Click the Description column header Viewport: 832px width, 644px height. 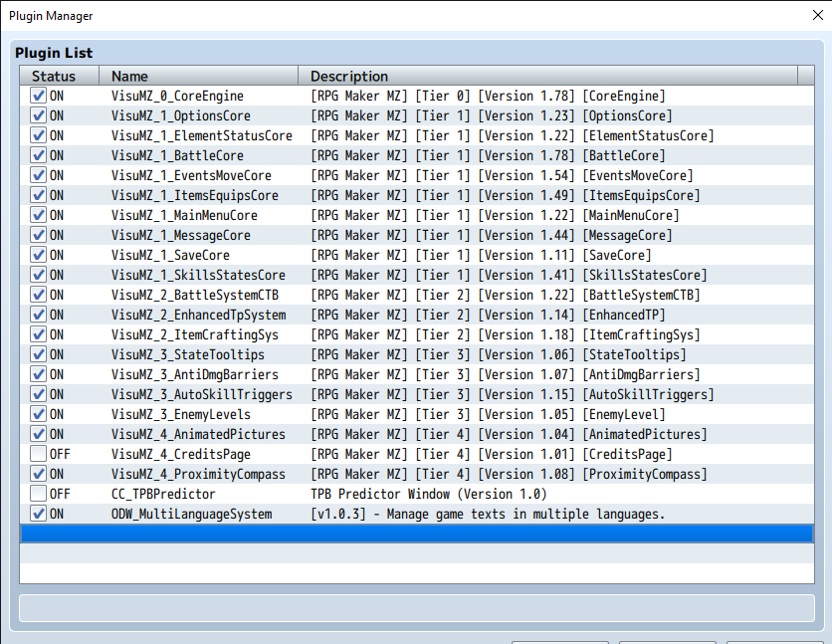click(x=547, y=76)
